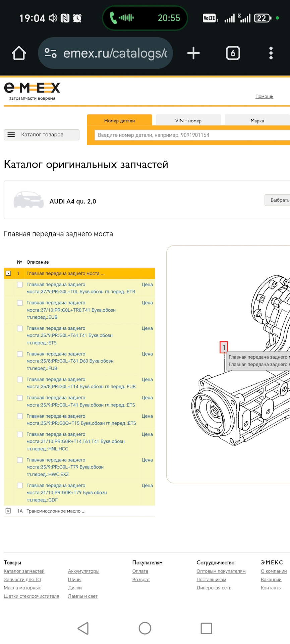Tick checkbox for 31/10 G0R+T14,T61,T41 HNL,HCC part
The image size is (290, 644).
pos(20,434)
